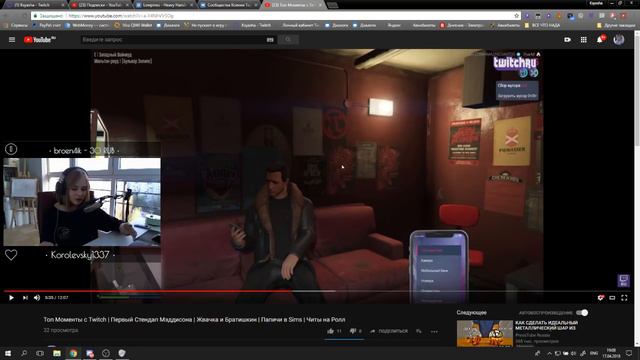Viewport: 640px width, 360px height.
Task: Open the YouTube apps grid icon
Action: [x=584, y=40]
